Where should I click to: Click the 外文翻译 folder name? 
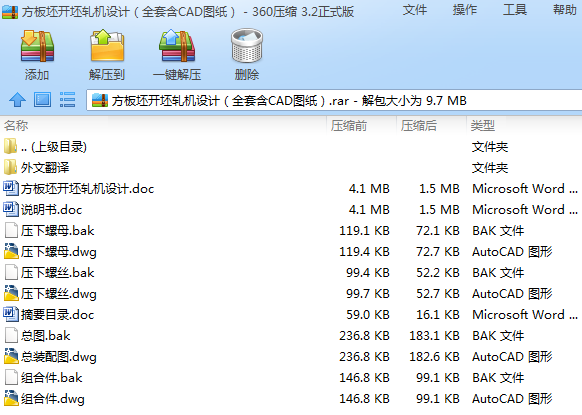point(45,168)
